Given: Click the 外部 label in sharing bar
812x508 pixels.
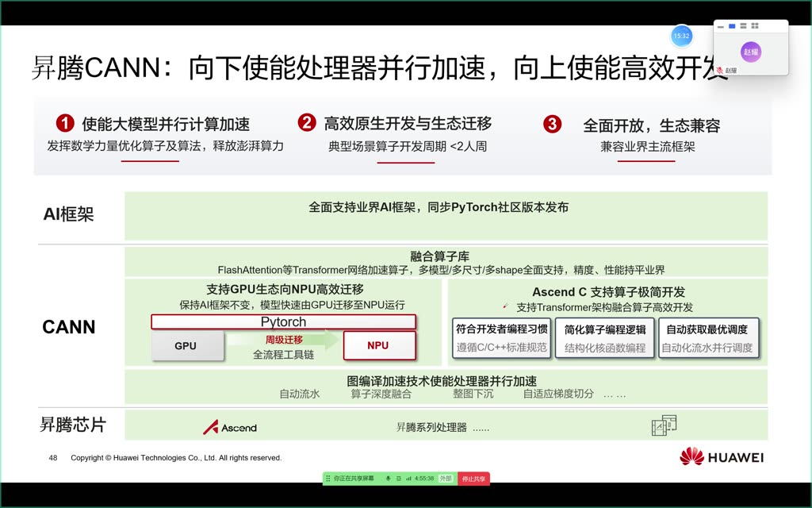Looking at the screenshot, I should point(446,479).
